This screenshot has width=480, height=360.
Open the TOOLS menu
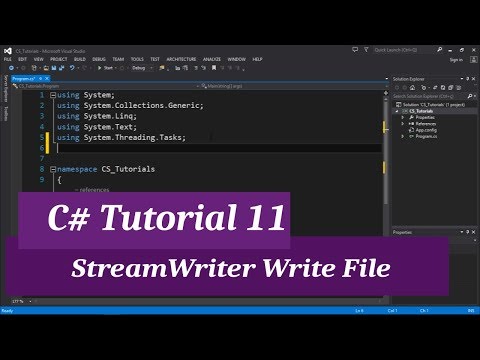coord(137,59)
